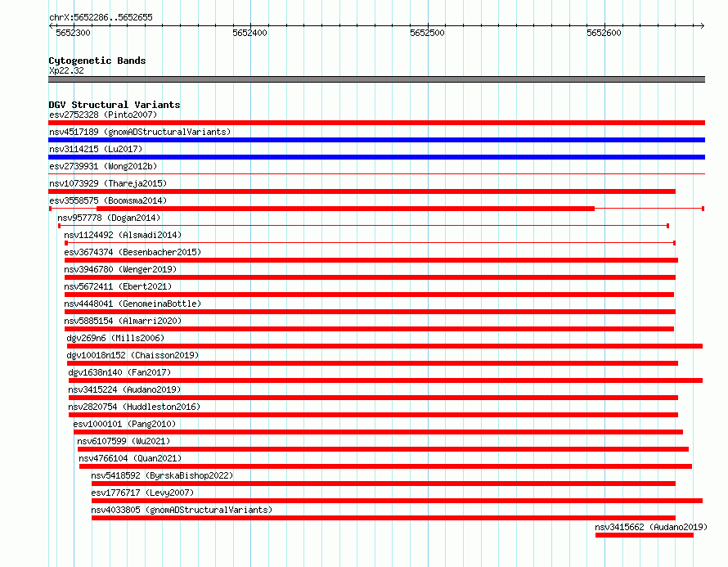This screenshot has width=728, height=567.
Task: Click the short nsv3415662 red variant bar
Action: tap(645, 535)
